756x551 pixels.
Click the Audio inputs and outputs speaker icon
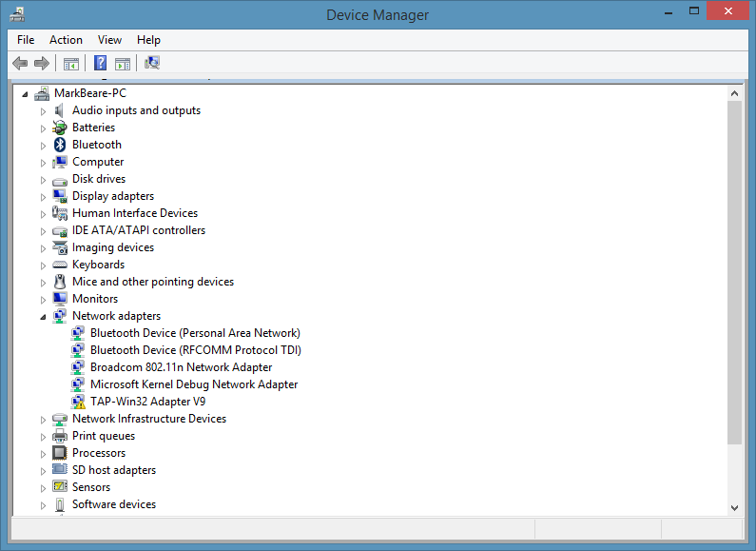click(59, 110)
